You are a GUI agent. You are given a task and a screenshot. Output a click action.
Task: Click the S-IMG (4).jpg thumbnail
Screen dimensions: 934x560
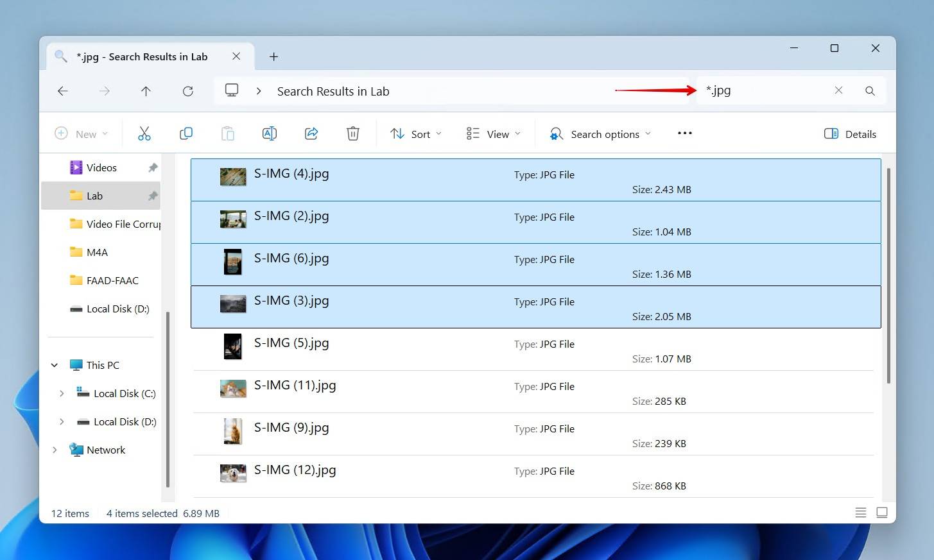(233, 177)
